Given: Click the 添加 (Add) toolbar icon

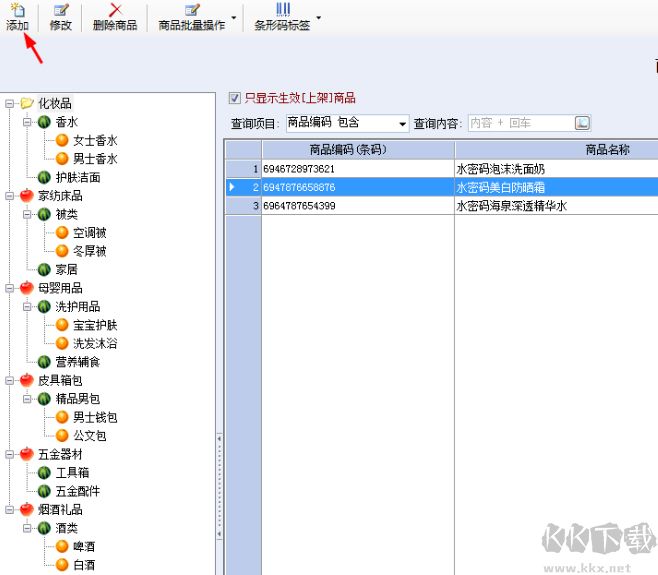Looking at the screenshot, I should pyautogui.click(x=17, y=10).
